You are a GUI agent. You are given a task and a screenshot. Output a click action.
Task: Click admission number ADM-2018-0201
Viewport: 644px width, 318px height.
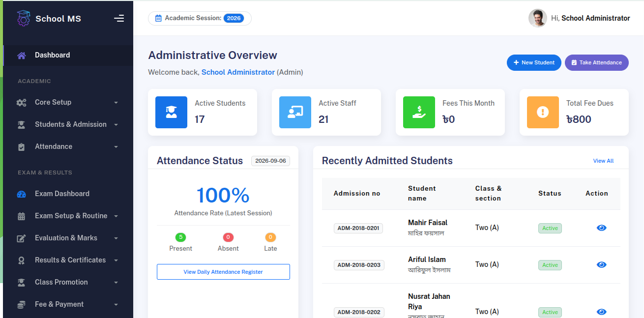358,228
